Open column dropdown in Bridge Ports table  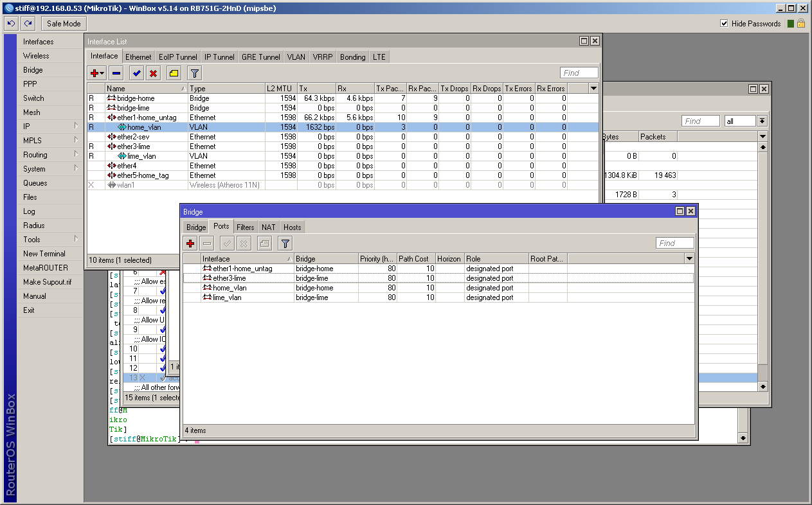pos(689,258)
